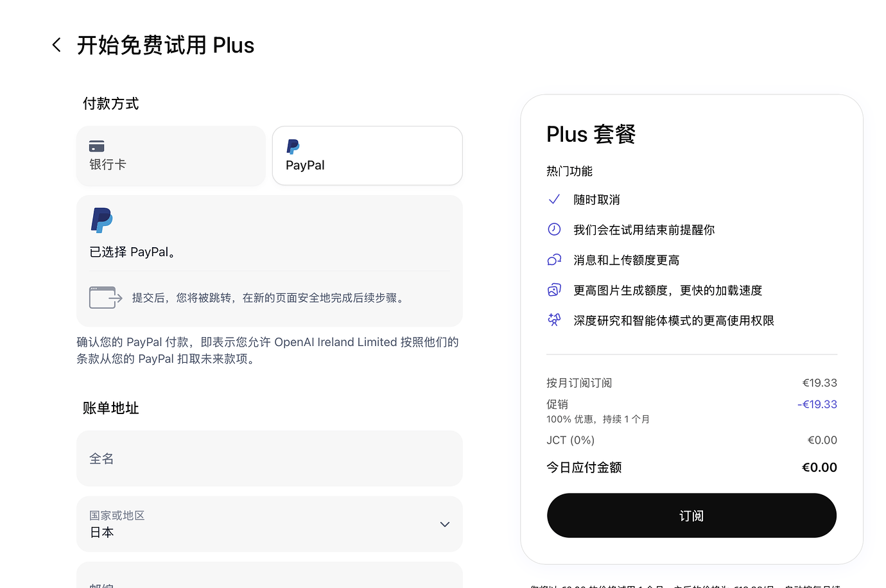Click the 今日应付金额 €0.00 total

click(819, 467)
